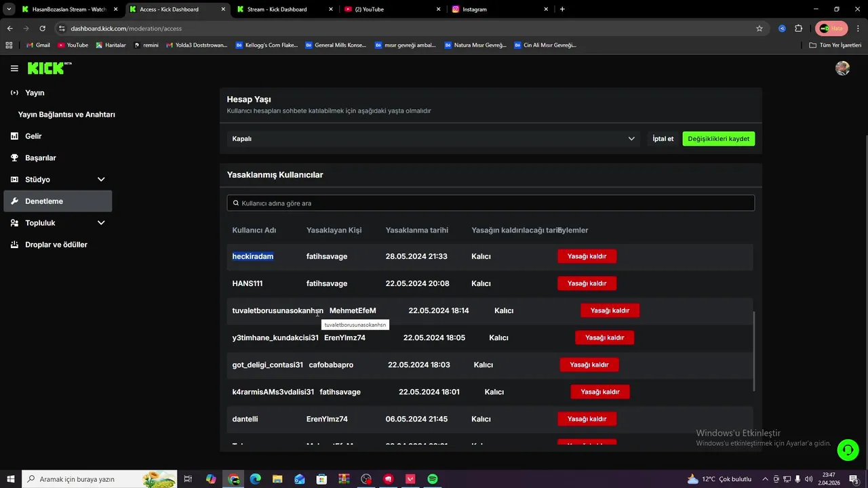Screen dimensions: 868x488
Task: Open the Hesap Yaşı dropdown set to Kapalı
Action: 433,139
